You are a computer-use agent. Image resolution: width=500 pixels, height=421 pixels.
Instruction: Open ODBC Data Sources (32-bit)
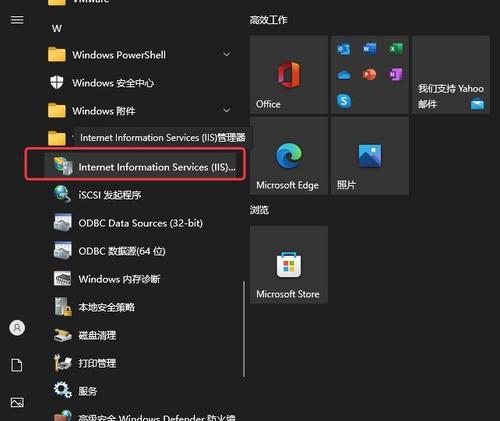(x=140, y=223)
